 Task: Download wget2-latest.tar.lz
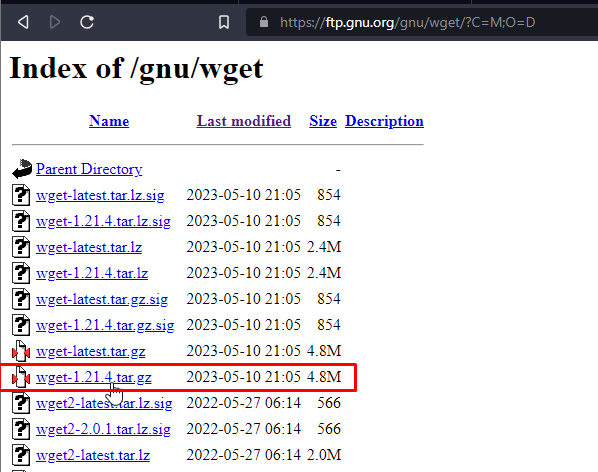[93, 455]
